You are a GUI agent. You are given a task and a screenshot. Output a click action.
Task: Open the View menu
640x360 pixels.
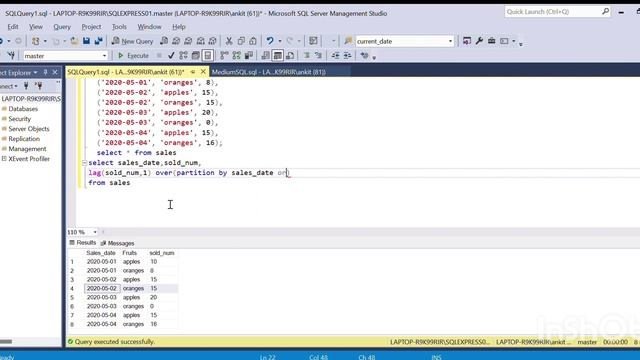[x=36, y=27]
